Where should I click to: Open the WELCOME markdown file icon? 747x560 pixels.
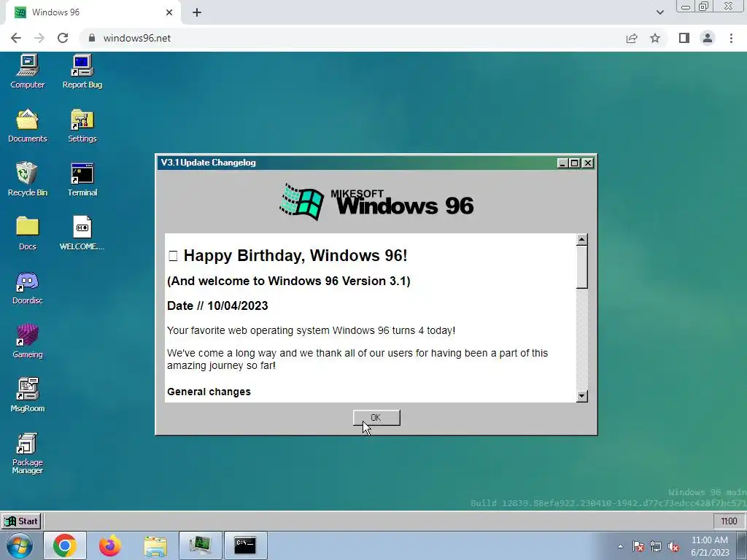pos(82,233)
